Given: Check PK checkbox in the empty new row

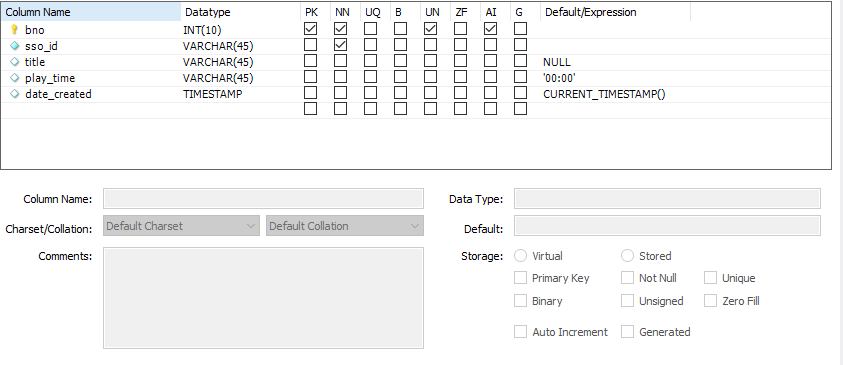Looking at the screenshot, I should click(x=310, y=109).
